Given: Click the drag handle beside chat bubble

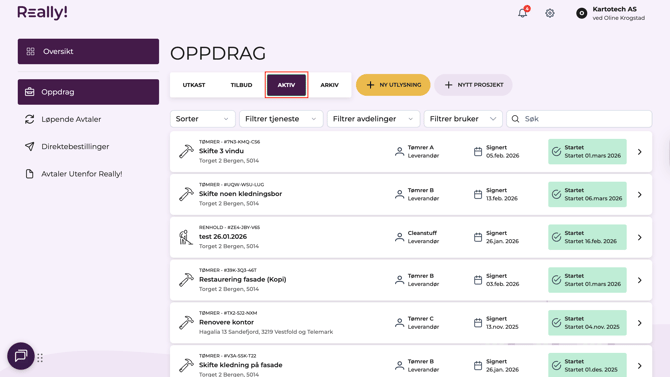Looking at the screenshot, I should (x=40, y=358).
